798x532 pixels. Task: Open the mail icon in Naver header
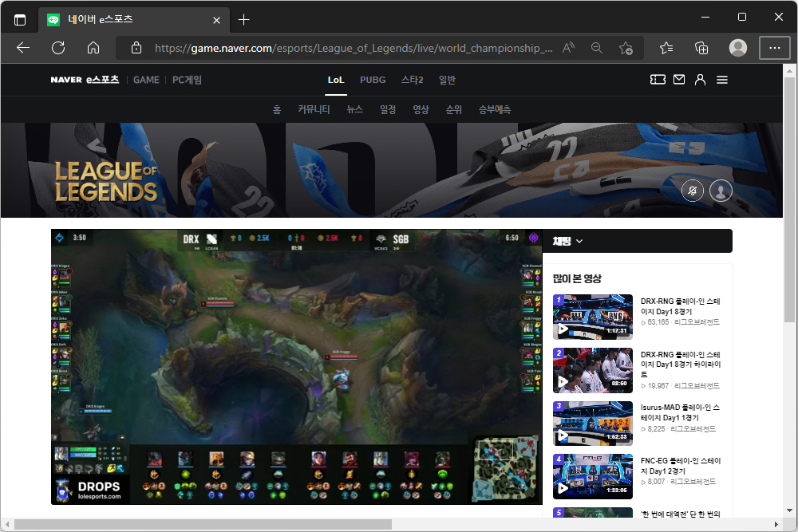tap(679, 79)
